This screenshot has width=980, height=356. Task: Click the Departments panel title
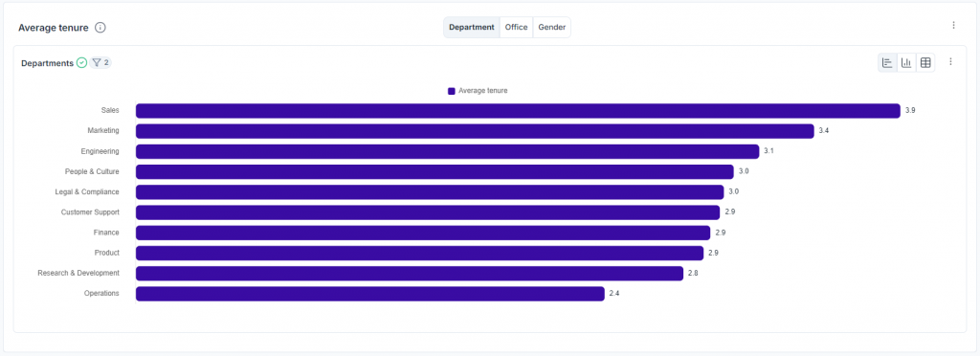coord(48,63)
